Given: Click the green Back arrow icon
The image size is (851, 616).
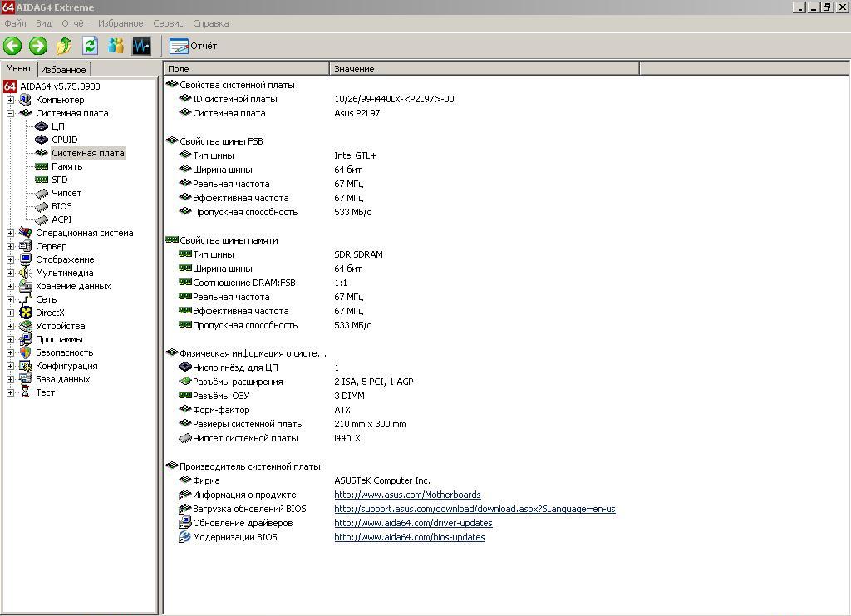Looking at the screenshot, I should (x=12, y=46).
